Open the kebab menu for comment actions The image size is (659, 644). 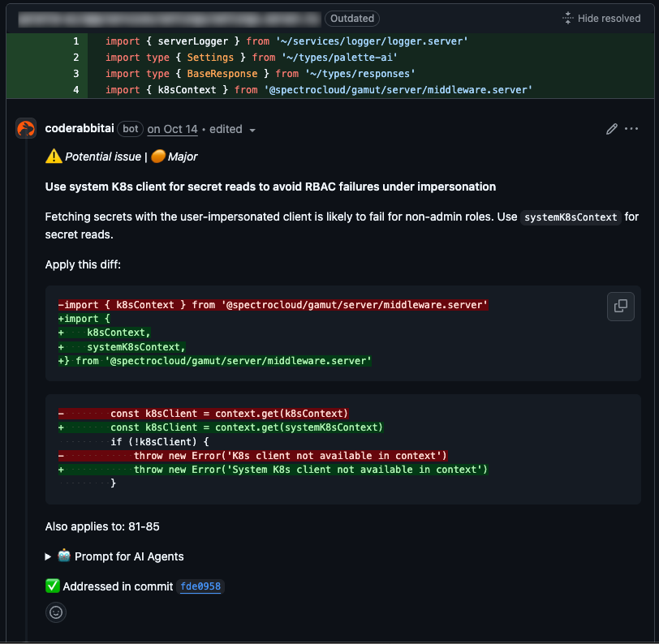[x=631, y=128]
